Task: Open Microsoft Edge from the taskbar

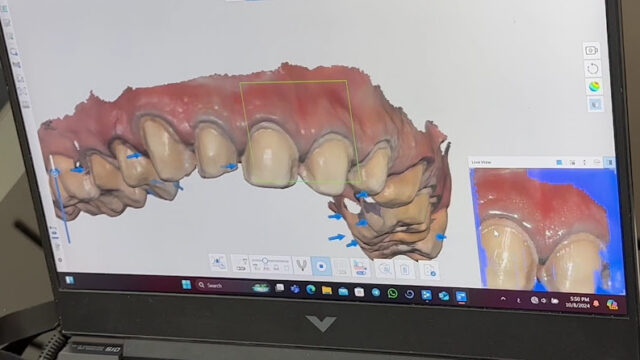Action: click(311, 290)
